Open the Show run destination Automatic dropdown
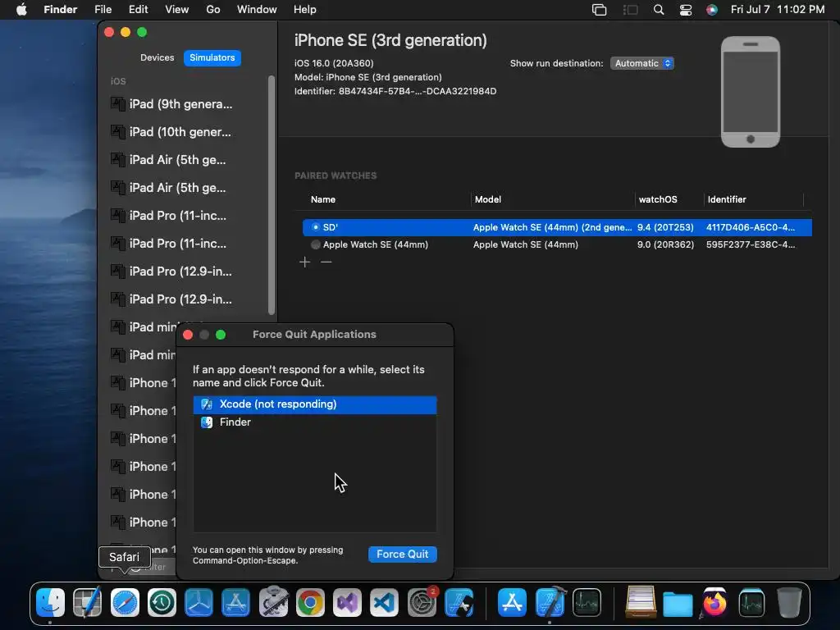The width and height of the screenshot is (840, 630). [x=641, y=63]
